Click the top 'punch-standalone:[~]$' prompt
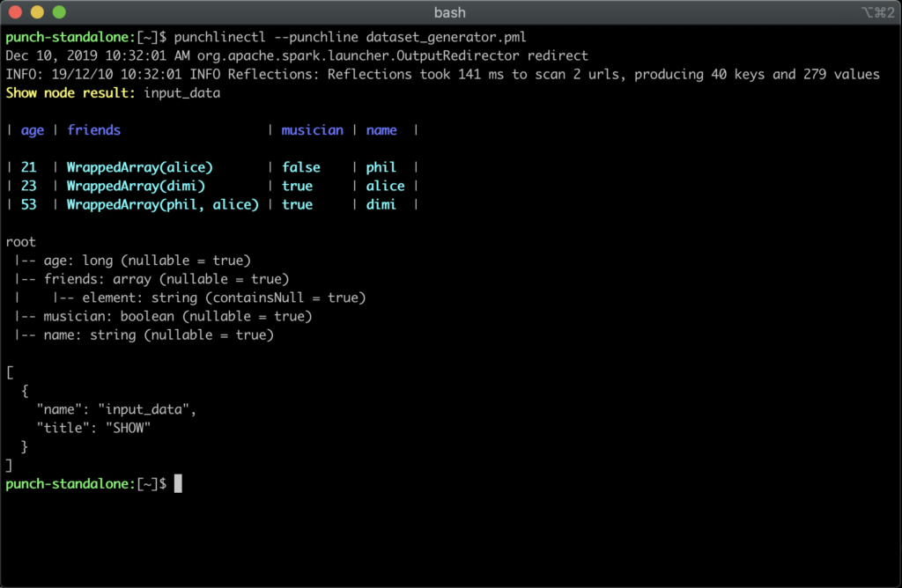902x588 pixels. 86,37
